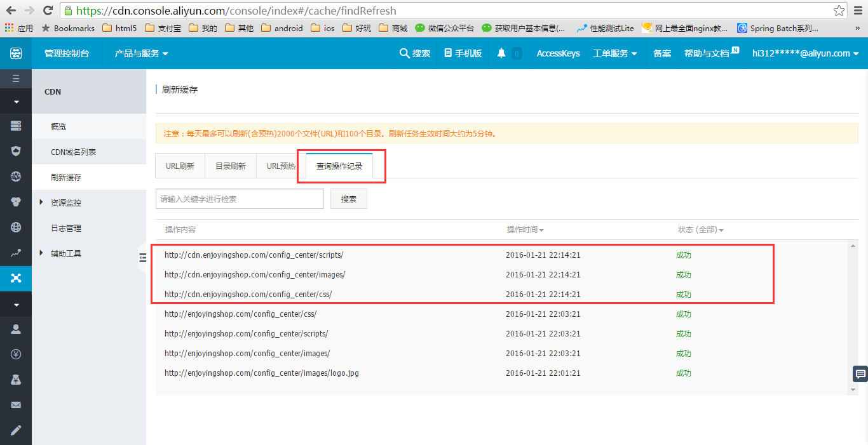The width and height of the screenshot is (868, 445).
Task: Open the sidebar icon below the yen icon
Action: (x=16, y=380)
